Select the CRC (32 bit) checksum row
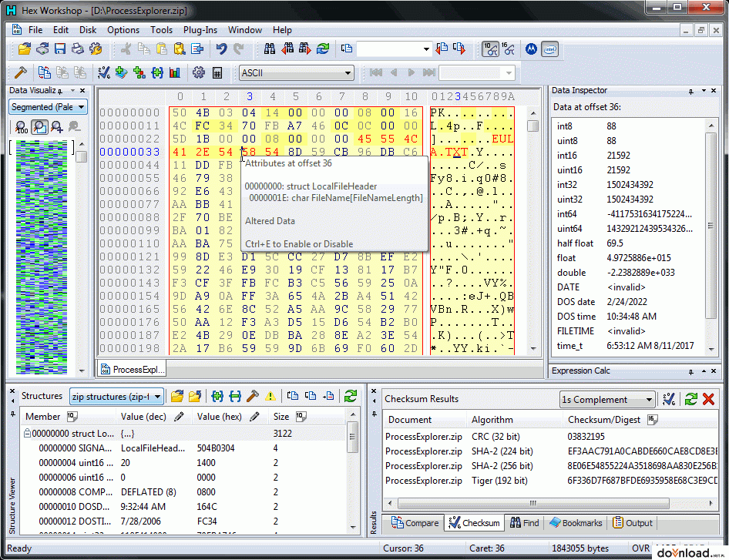Screen dimensions: 729x560 tap(550, 437)
